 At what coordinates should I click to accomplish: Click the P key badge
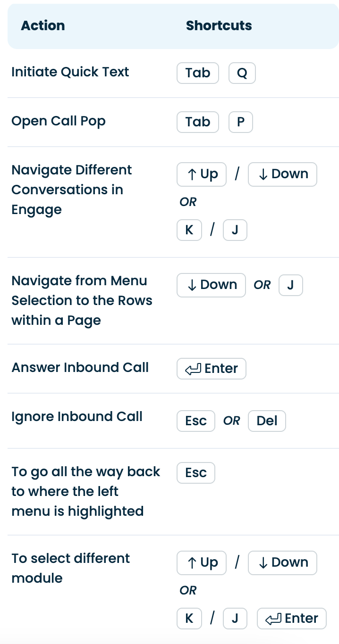[241, 122]
